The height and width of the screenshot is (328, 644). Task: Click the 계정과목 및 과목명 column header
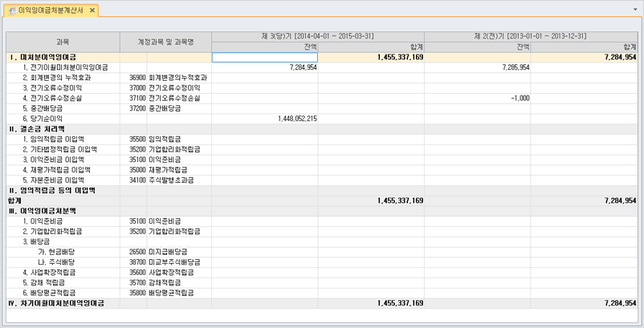167,41
